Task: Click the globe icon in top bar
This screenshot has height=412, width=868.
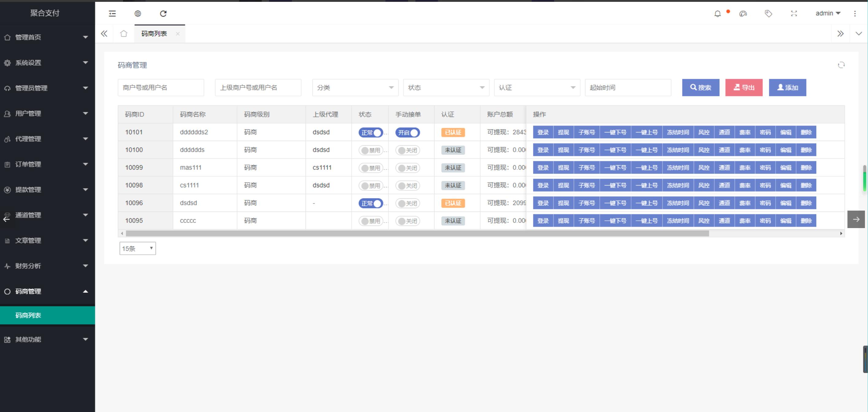Action: click(137, 13)
